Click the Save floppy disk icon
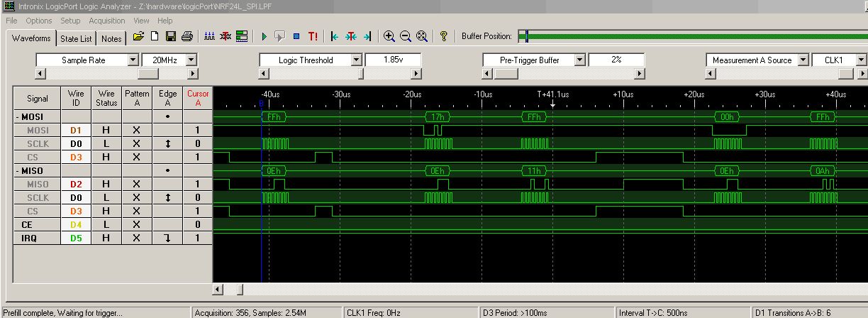The height and width of the screenshot is (318, 868). [x=170, y=36]
